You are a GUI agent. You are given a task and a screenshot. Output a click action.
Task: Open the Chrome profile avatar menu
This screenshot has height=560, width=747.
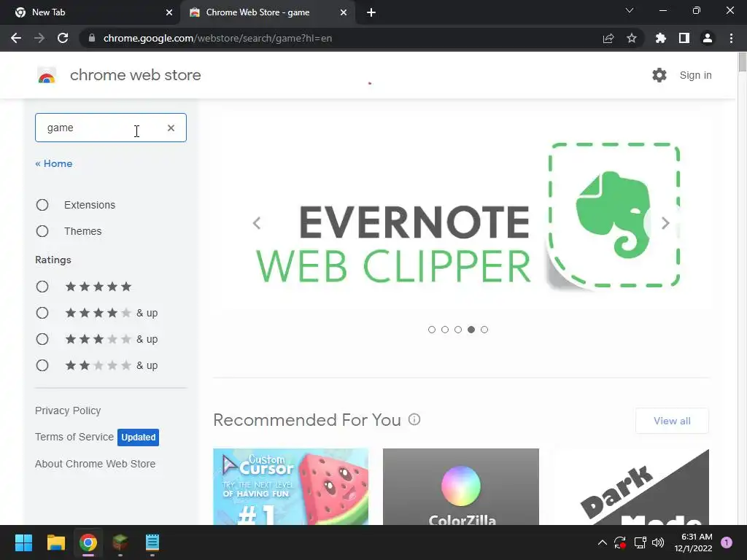click(708, 38)
